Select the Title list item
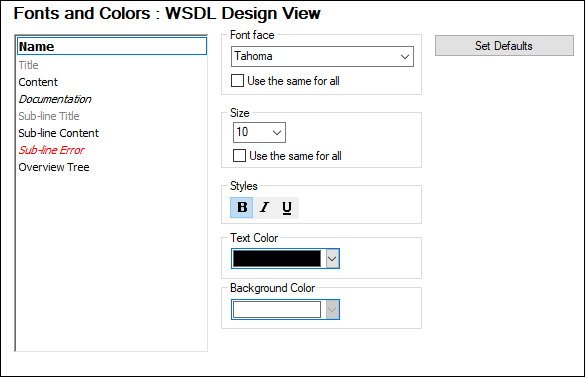 [x=28, y=65]
